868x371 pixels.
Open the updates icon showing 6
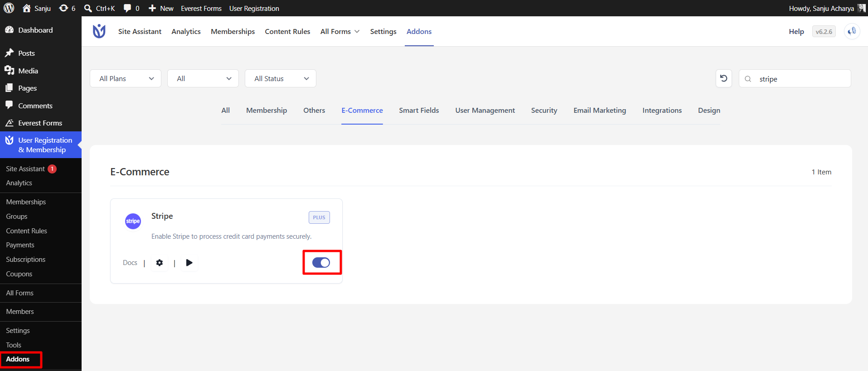(x=67, y=8)
